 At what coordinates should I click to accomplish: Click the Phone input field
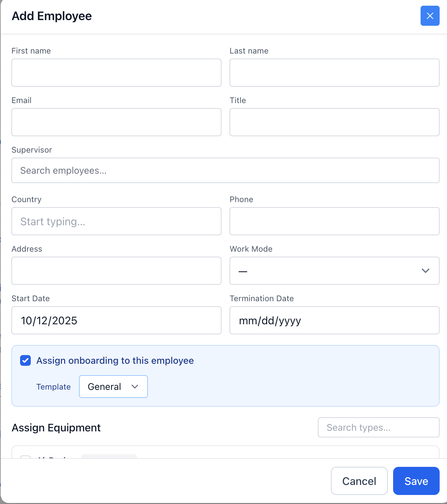(x=334, y=221)
